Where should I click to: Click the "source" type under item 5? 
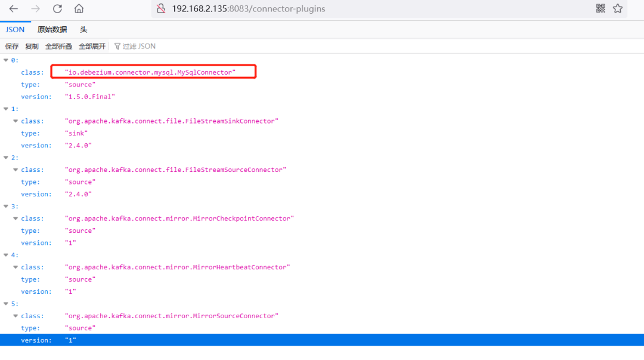click(80, 328)
